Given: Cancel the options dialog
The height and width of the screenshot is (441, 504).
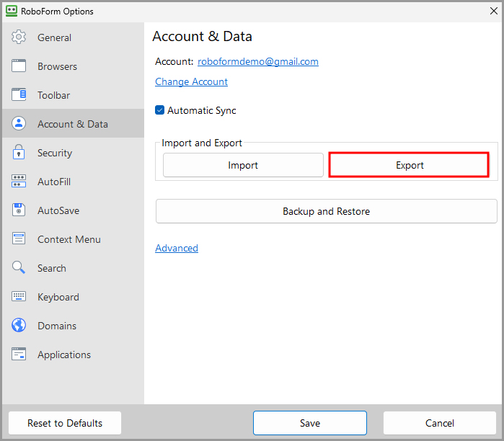Looking at the screenshot, I should (x=439, y=423).
